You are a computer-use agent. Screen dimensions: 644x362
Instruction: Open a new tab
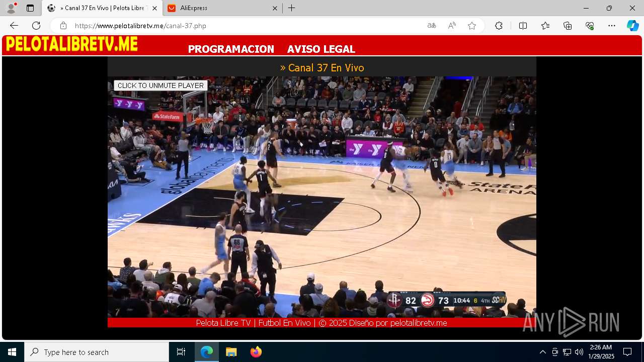(292, 8)
